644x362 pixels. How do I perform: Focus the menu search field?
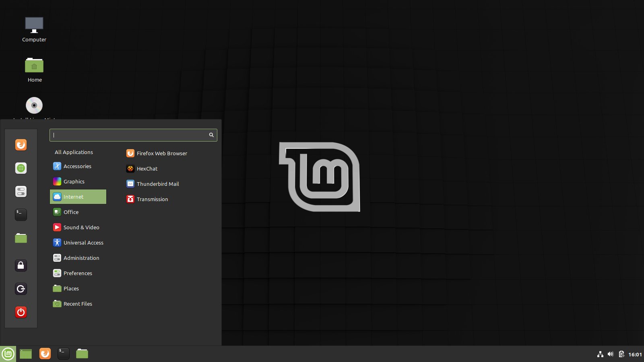pos(133,135)
